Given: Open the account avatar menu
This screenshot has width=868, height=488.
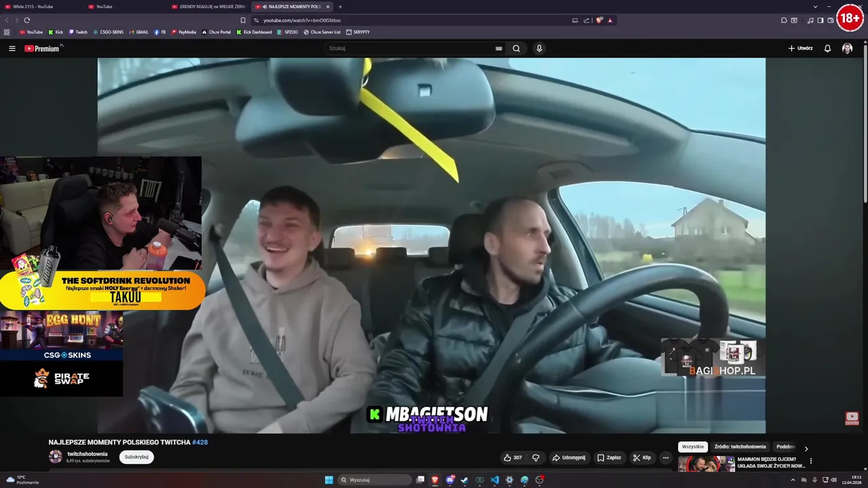Looking at the screenshot, I should click(x=847, y=48).
